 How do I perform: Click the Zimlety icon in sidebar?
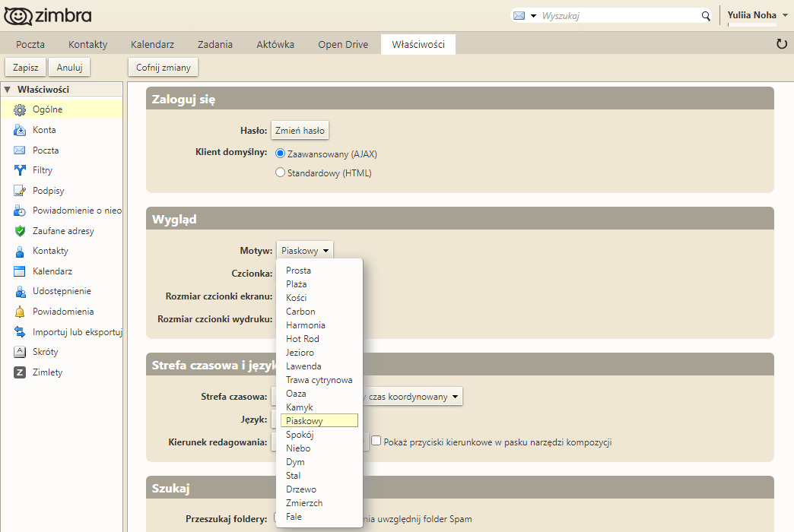20,372
